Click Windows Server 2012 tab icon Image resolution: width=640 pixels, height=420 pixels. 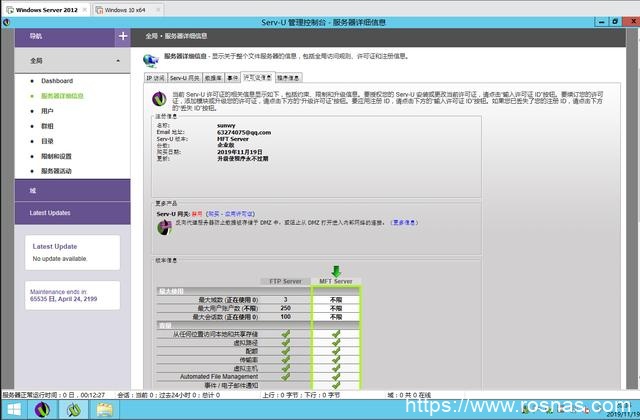pos(10,10)
